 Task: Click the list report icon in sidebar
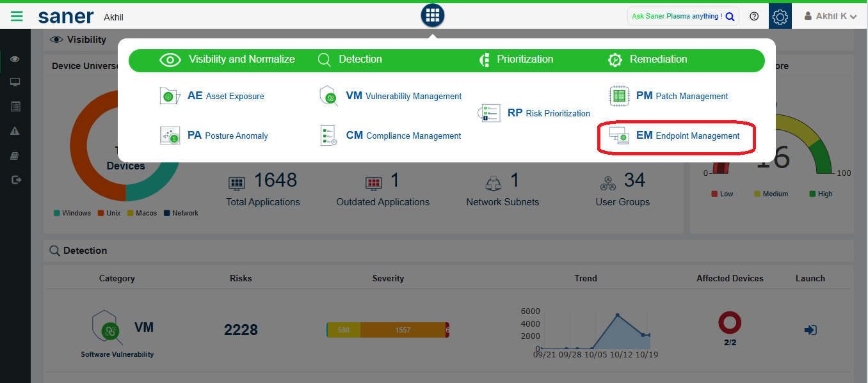(15, 107)
